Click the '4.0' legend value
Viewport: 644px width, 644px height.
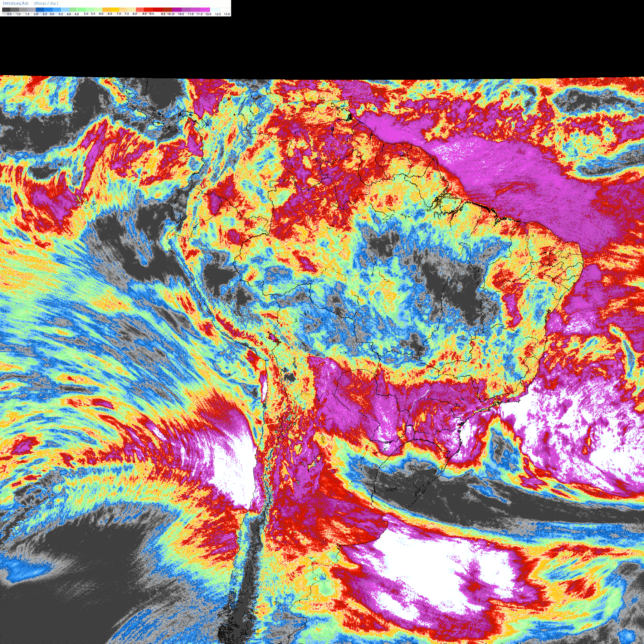[69, 14]
